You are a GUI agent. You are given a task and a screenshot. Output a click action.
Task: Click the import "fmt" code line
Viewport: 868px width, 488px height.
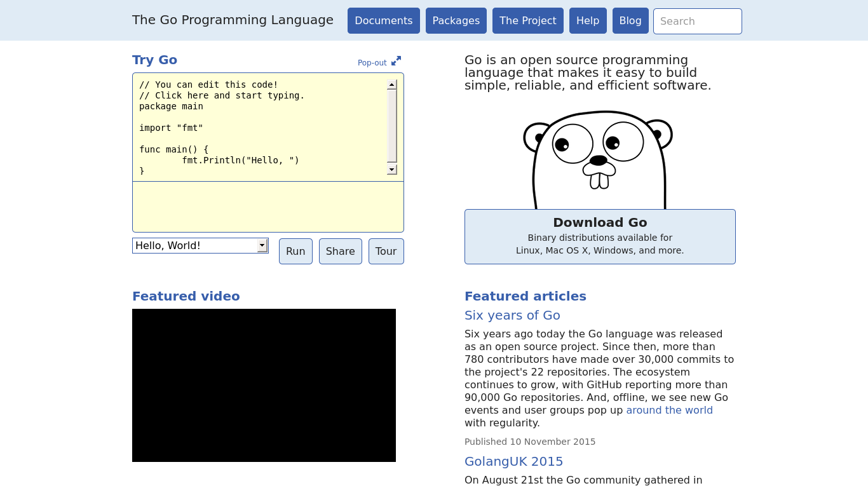(171, 128)
